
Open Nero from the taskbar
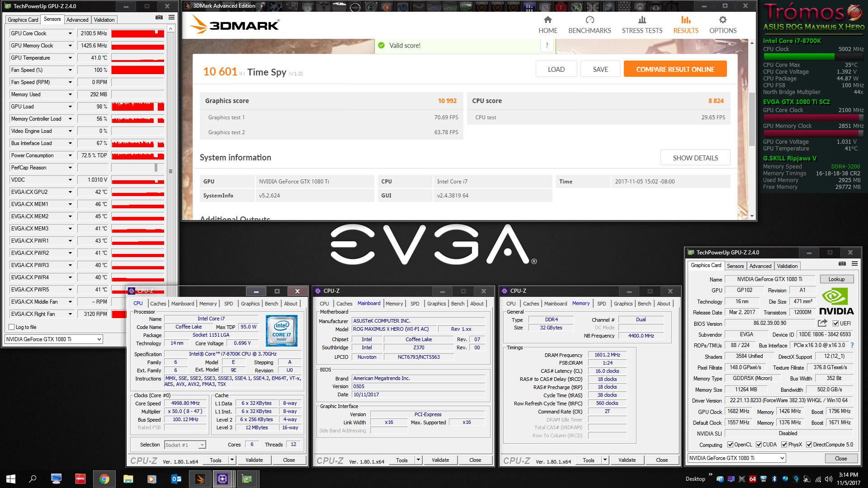tap(80, 479)
